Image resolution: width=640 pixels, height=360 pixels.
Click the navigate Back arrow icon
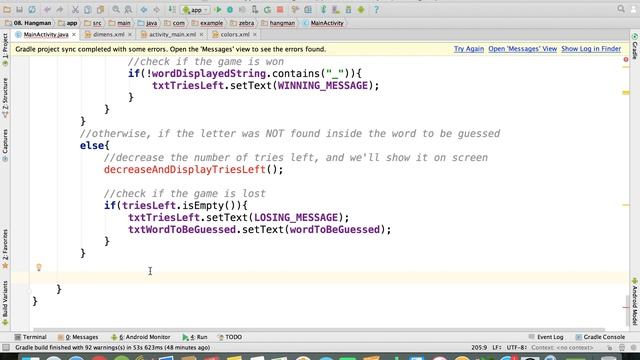144,9
